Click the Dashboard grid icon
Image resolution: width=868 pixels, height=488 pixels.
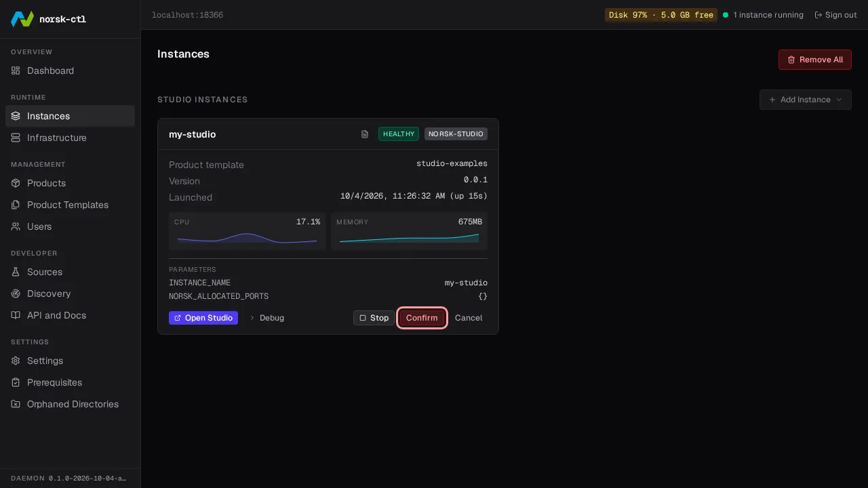(x=16, y=70)
